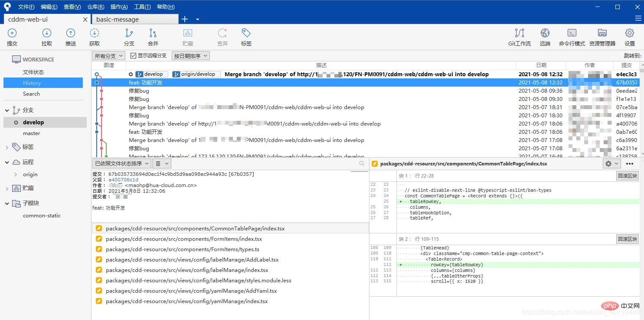Click 回滚区块 button for 块 1
This screenshot has height=320, width=644.
coord(628,176)
